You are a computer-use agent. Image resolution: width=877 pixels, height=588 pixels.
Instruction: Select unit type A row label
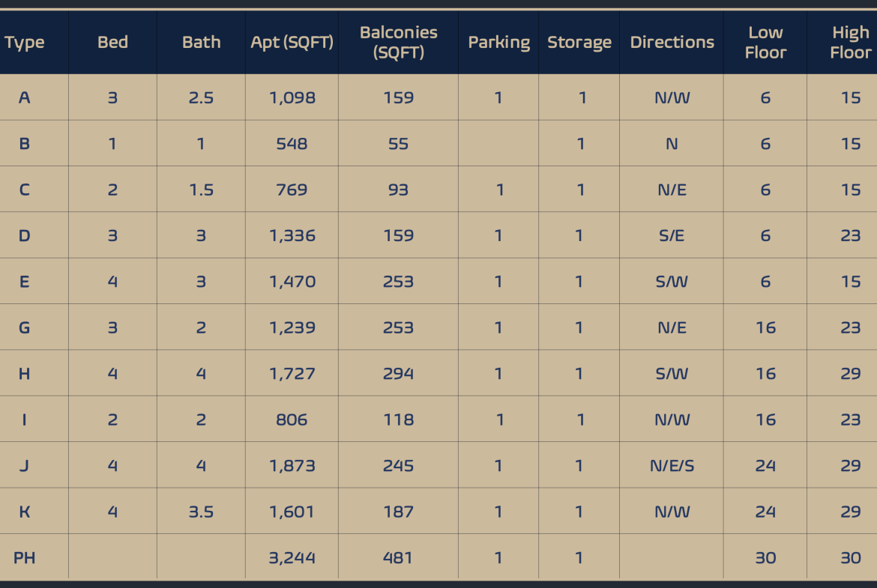pyautogui.click(x=25, y=97)
